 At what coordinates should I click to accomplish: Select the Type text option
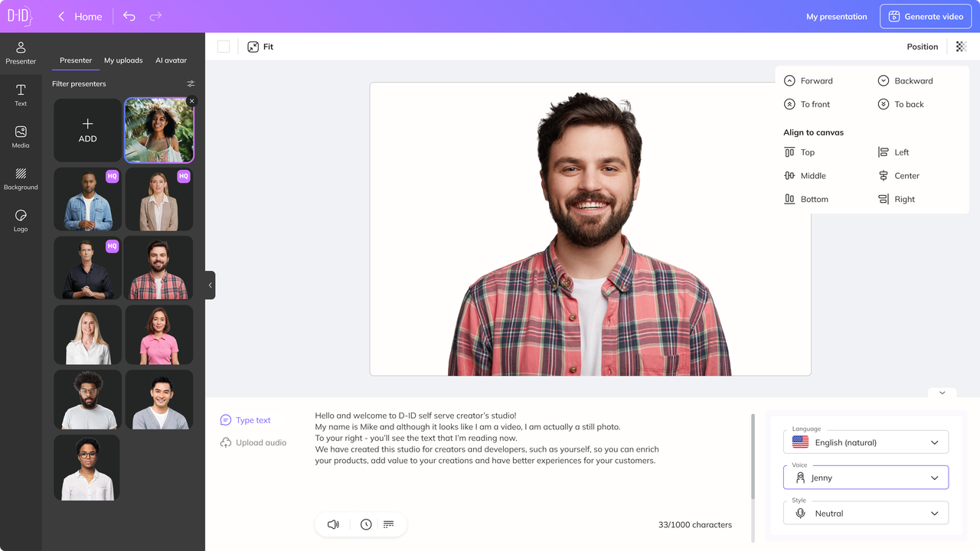click(x=246, y=420)
